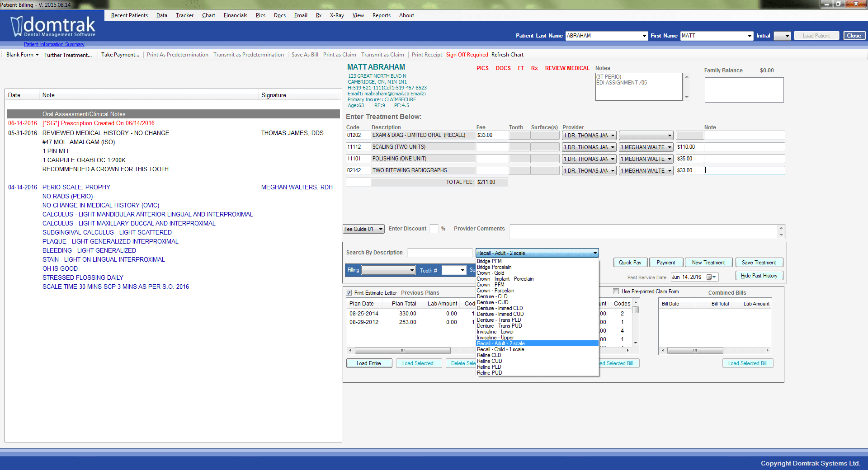
Task: Open the Financials menu
Action: (235, 15)
